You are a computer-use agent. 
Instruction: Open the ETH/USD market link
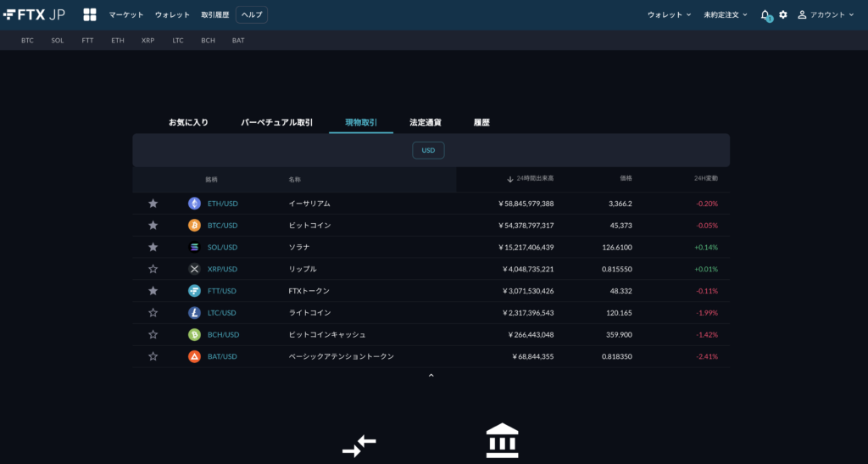(x=223, y=204)
